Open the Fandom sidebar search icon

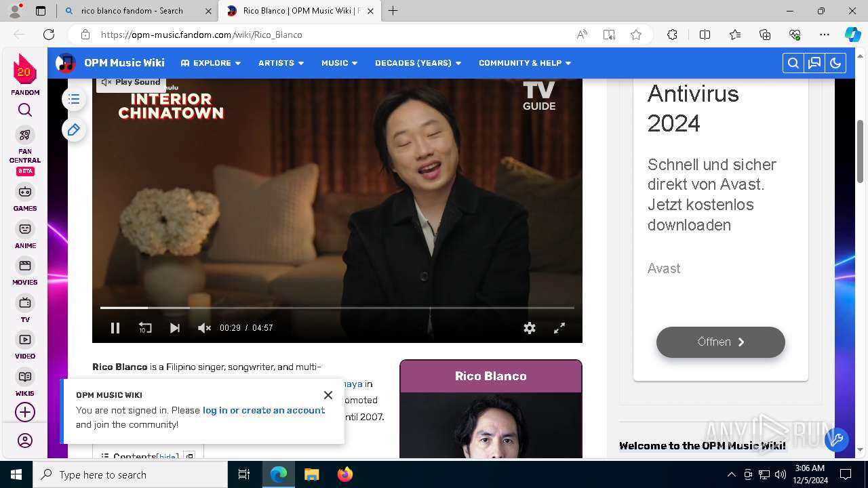click(x=25, y=110)
